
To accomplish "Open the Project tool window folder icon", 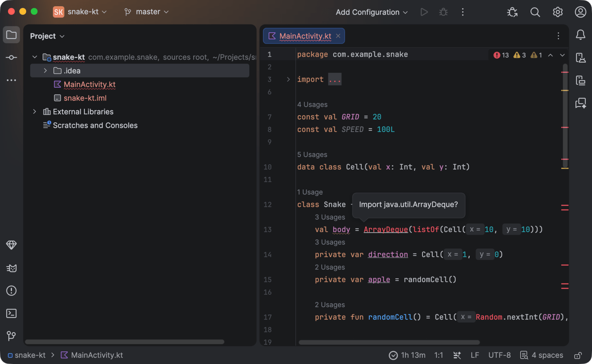I will tap(11, 35).
